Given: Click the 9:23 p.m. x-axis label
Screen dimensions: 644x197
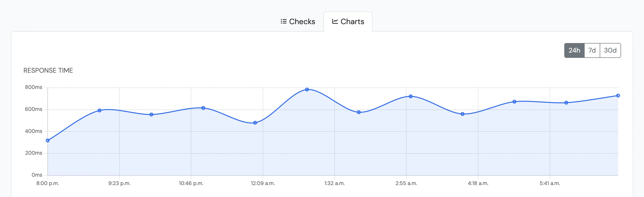Looking at the screenshot, I should 119,183.
